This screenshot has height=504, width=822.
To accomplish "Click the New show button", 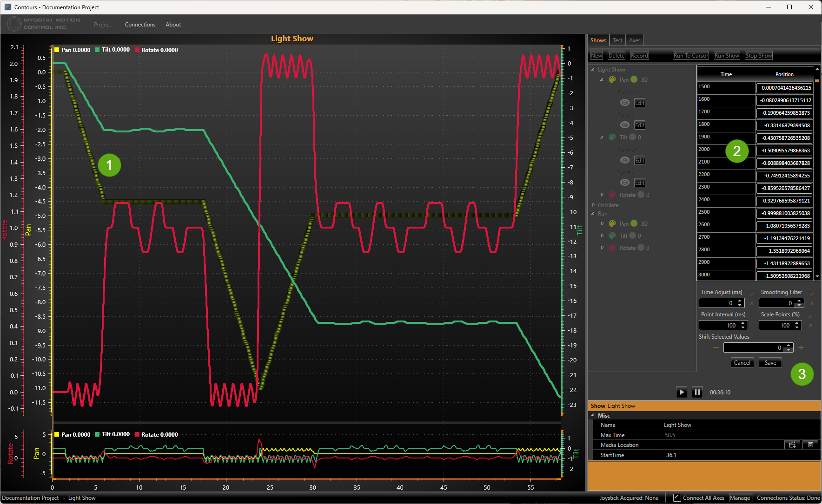I will 597,56.
